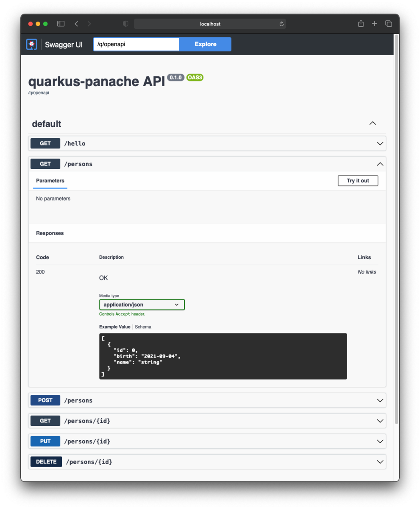The width and height of the screenshot is (420, 509).
Task: Click chevron on PUT /persons/{id} row
Action: pos(380,441)
